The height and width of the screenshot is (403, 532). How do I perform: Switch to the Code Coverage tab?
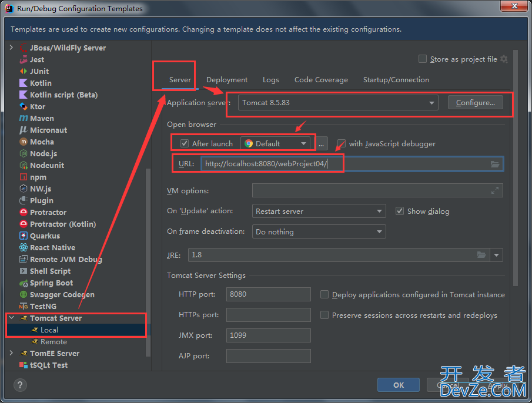[321, 80]
